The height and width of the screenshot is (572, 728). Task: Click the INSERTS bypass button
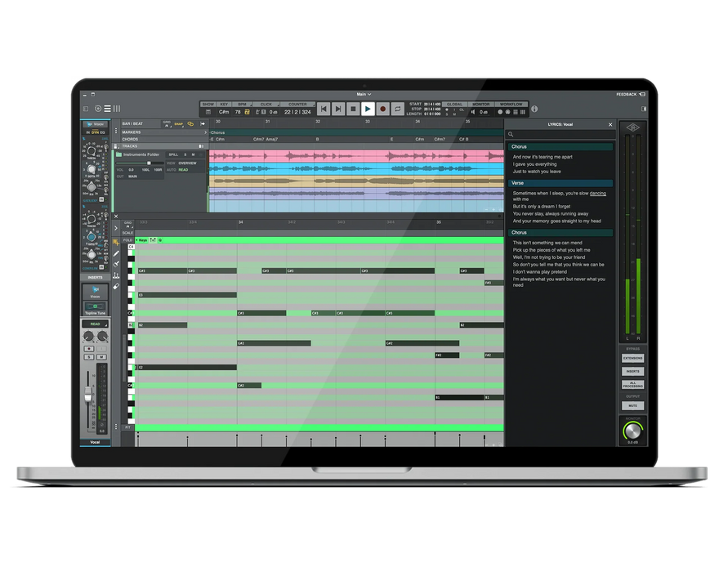point(632,372)
